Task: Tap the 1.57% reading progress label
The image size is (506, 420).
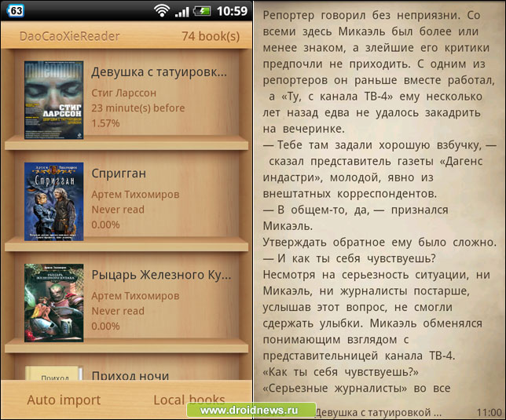Action: [105, 123]
